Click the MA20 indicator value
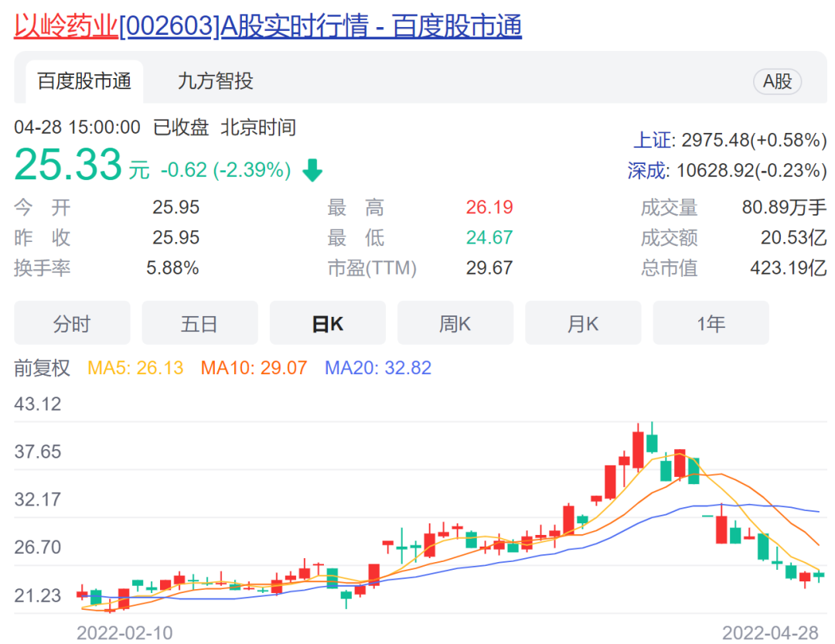The height and width of the screenshot is (644, 835). [x=377, y=368]
